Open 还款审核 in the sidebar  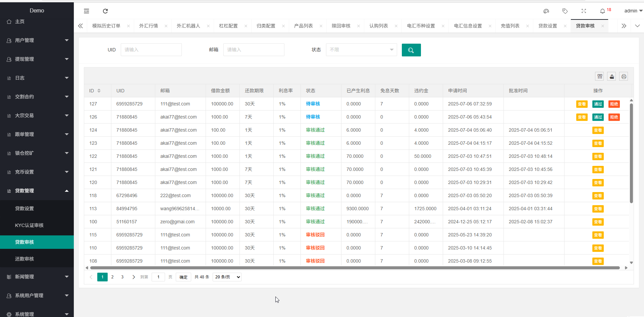[24, 259]
